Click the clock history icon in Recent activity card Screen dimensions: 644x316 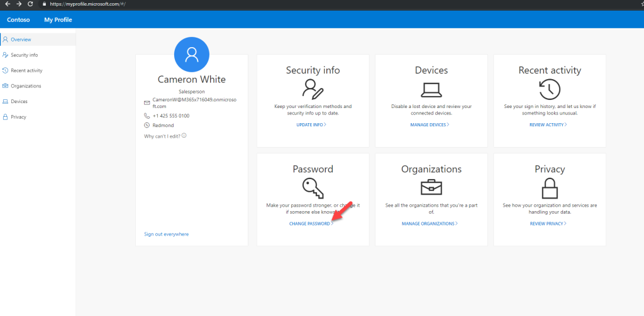pyautogui.click(x=550, y=89)
